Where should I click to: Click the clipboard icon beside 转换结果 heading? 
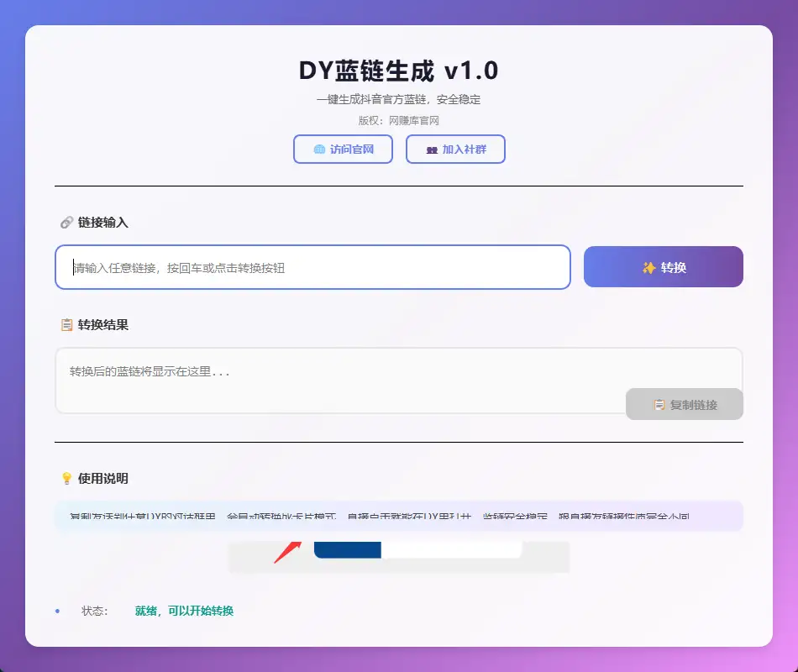(x=66, y=325)
